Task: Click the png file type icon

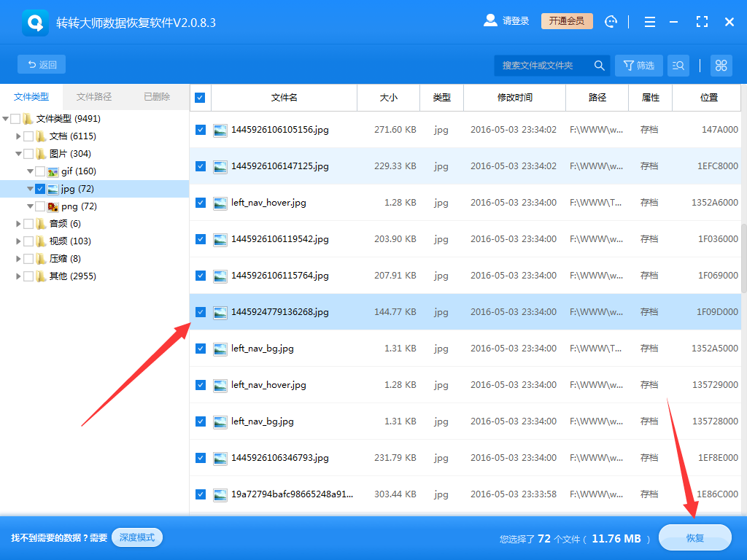Action: [53, 206]
